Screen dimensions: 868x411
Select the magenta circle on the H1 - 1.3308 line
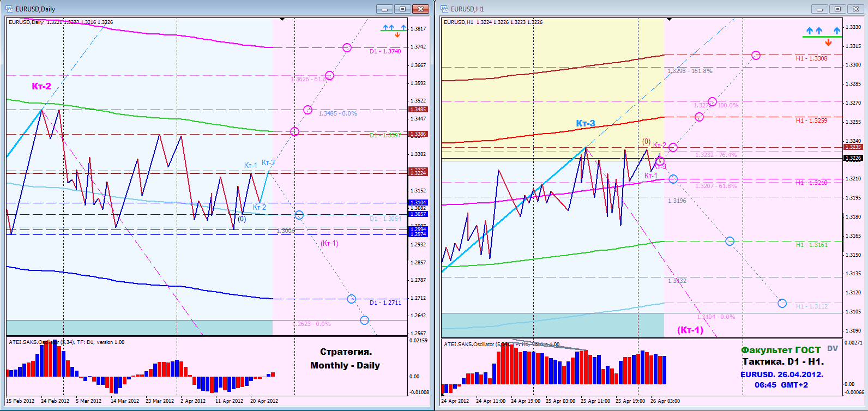pyautogui.click(x=756, y=55)
